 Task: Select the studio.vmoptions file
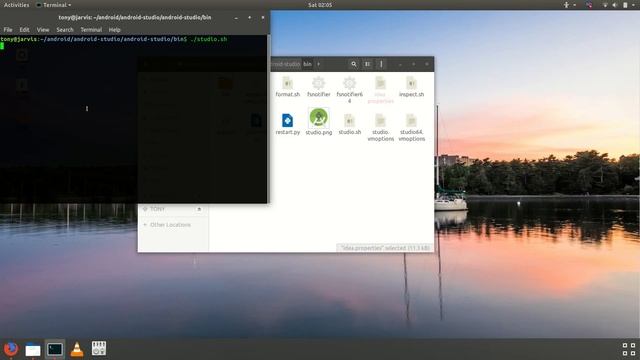[x=380, y=128]
